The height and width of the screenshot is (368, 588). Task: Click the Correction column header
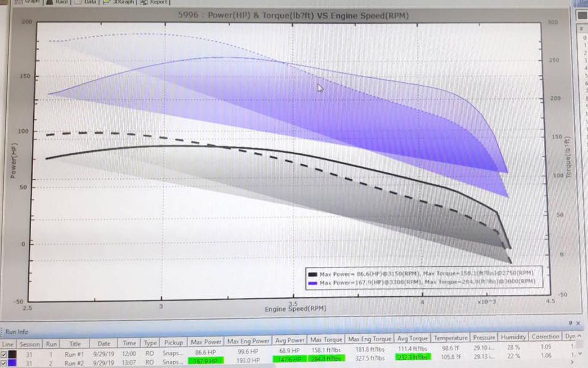click(x=545, y=337)
